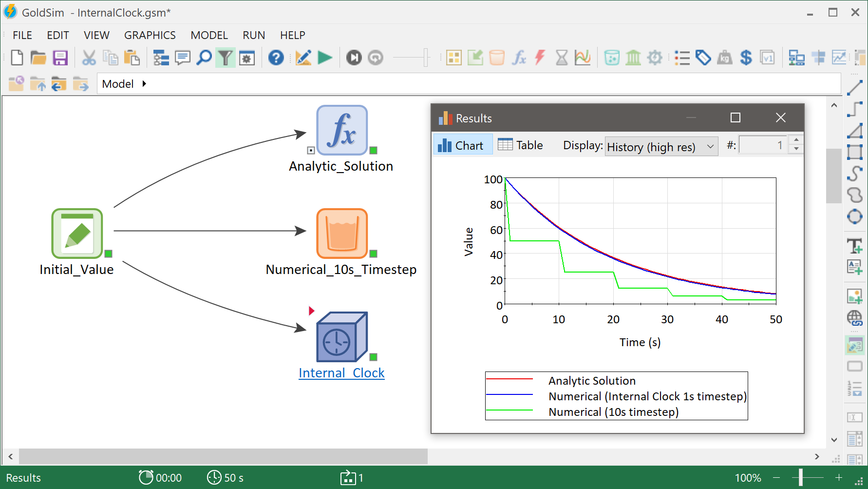Open the Internal_Clock container link
The height and width of the screenshot is (489, 868).
pos(341,373)
